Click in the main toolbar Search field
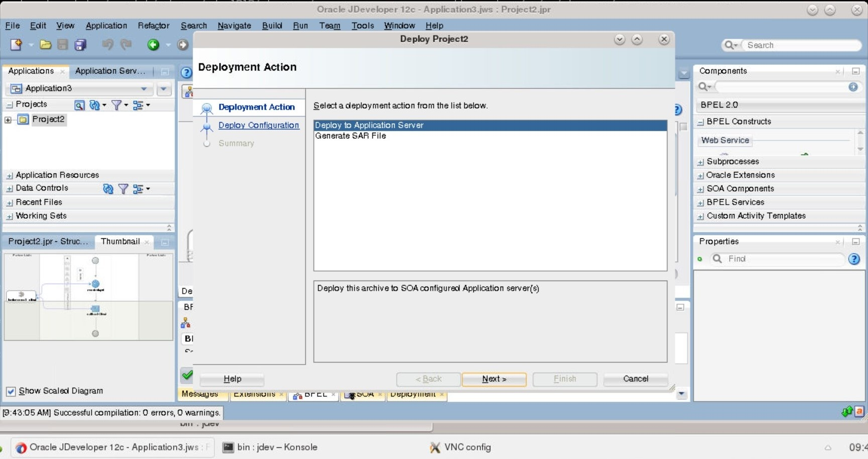Screen dimensions: 868x459 (x=801, y=45)
